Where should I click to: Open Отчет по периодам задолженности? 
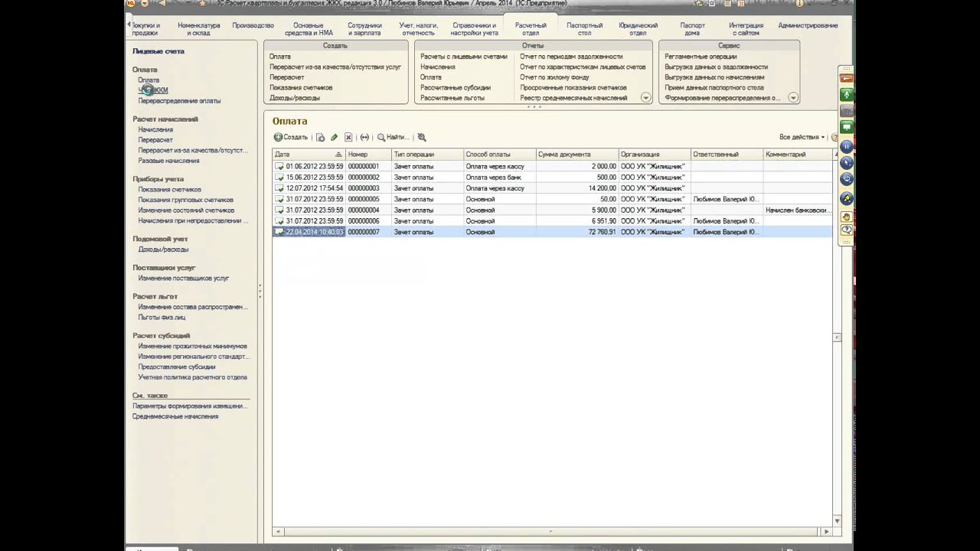[x=571, y=57]
